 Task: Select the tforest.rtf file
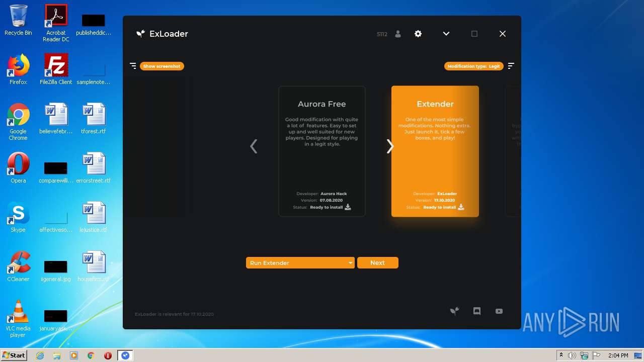coord(94,119)
